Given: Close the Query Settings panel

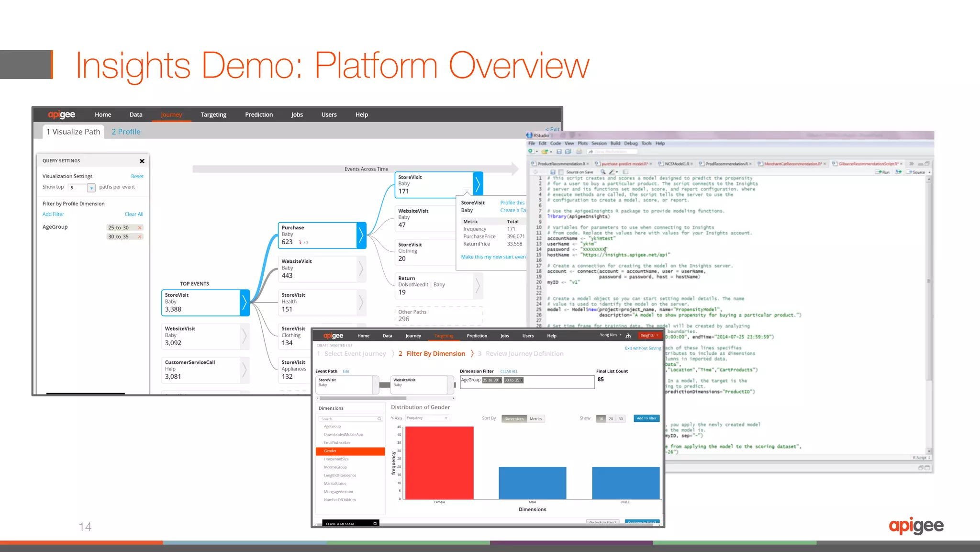Looking at the screenshot, I should [142, 161].
